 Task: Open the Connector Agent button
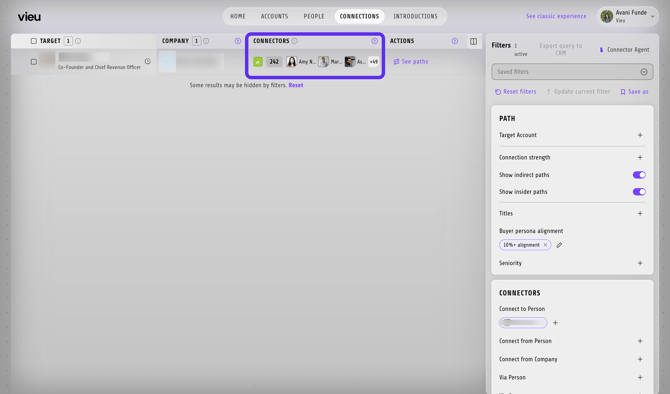pos(624,50)
